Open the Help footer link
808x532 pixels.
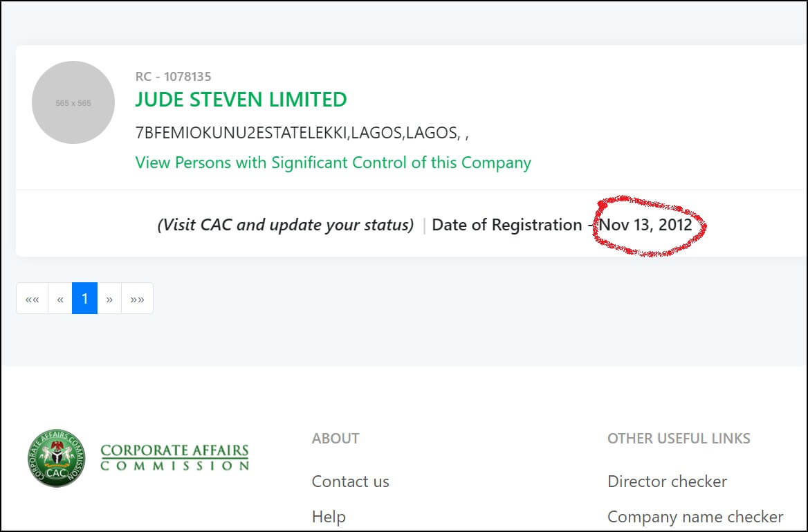pyautogui.click(x=328, y=517)
